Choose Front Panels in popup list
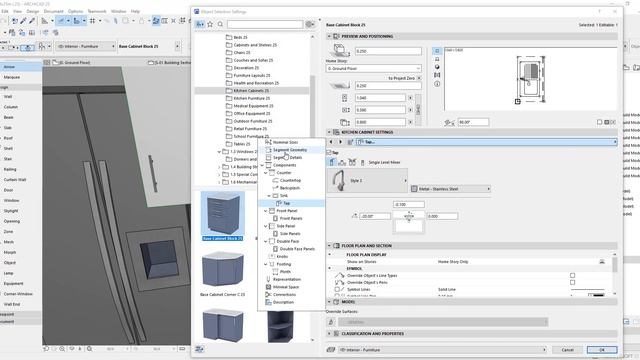640x360 pixels. pyautogui.click(x=291, y=218)
